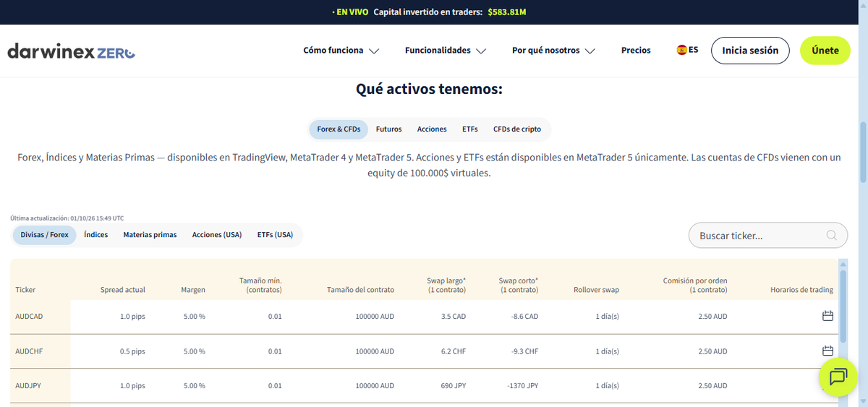Open the live chat bubble

838,377
